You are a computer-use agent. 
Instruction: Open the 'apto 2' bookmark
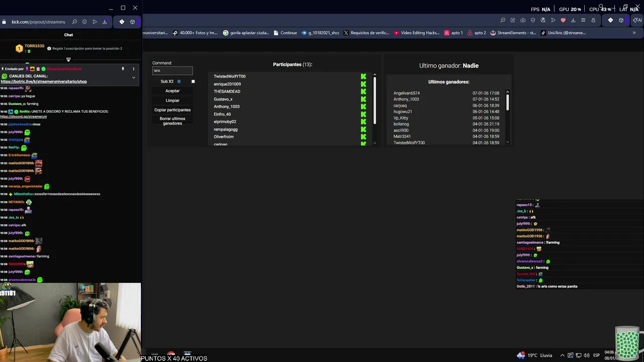tap(477, 33)
